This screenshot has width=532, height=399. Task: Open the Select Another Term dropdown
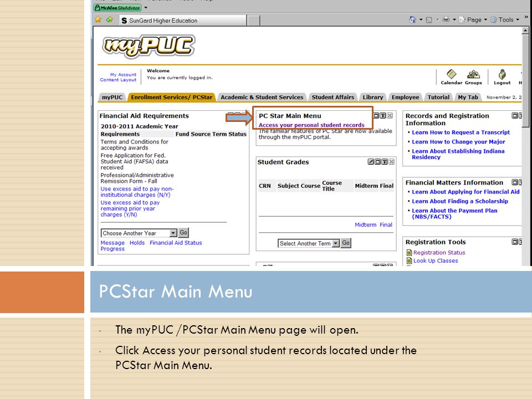(x=309, y=243)
